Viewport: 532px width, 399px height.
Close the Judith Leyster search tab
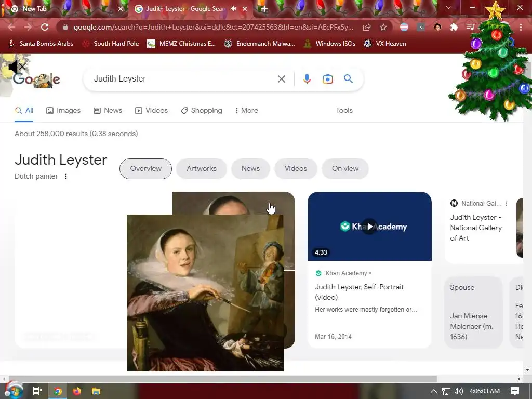coord(245,9)
